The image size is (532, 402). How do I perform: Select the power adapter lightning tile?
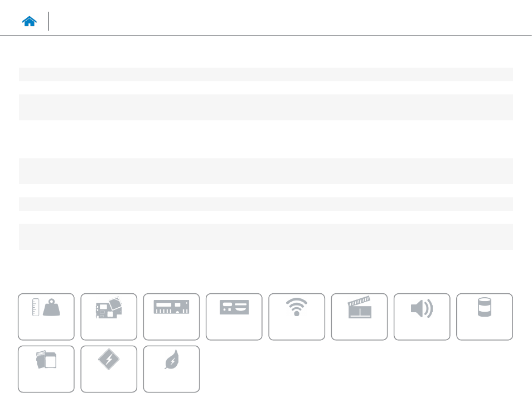coord(109,369)
